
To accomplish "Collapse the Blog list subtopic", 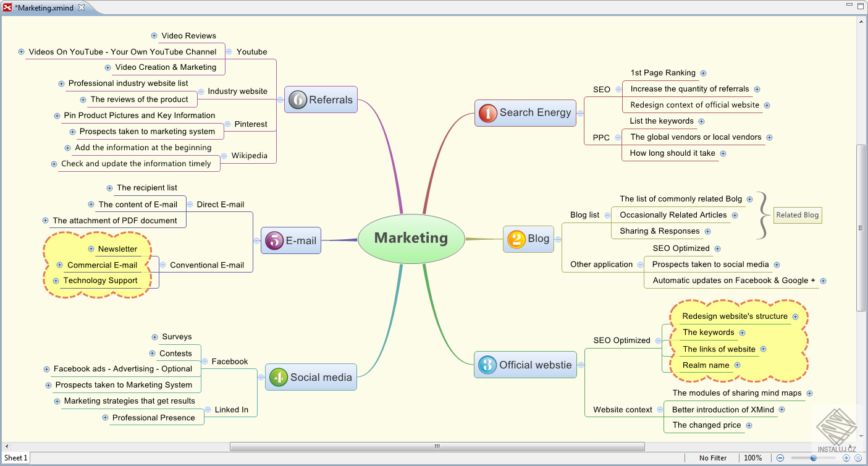I will click(x=607, y=215).
